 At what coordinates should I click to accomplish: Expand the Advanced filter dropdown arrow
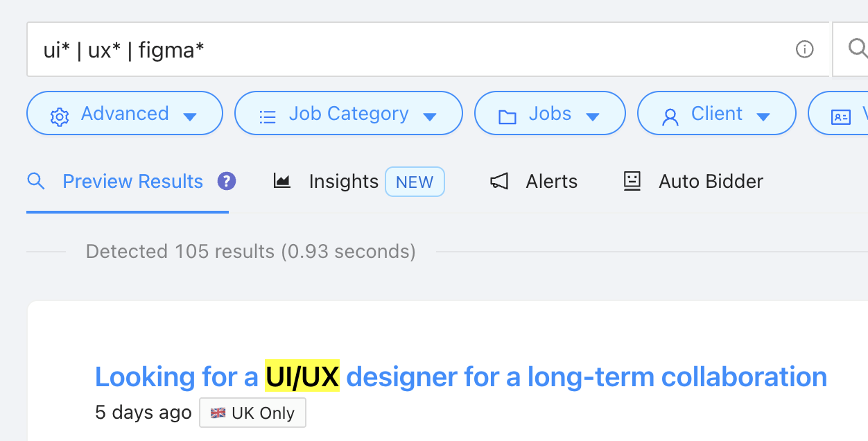click(190, 116)
